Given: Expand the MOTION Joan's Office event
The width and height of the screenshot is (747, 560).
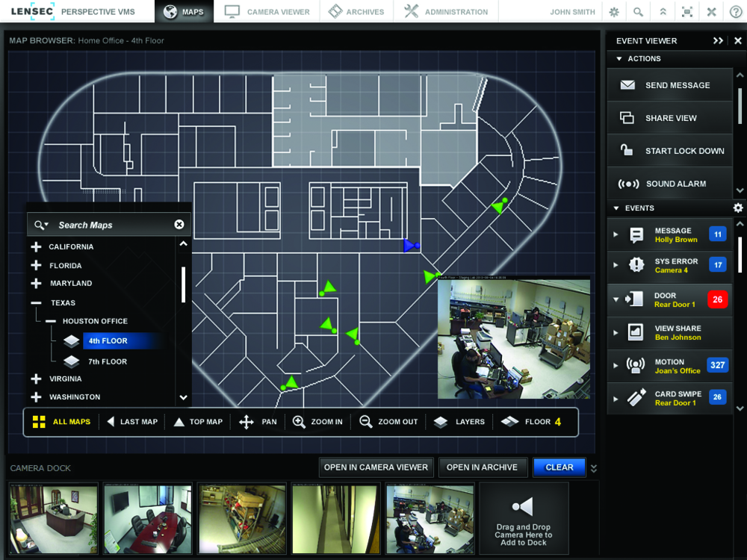Looking at the screenshot, I should pos(617,365).
